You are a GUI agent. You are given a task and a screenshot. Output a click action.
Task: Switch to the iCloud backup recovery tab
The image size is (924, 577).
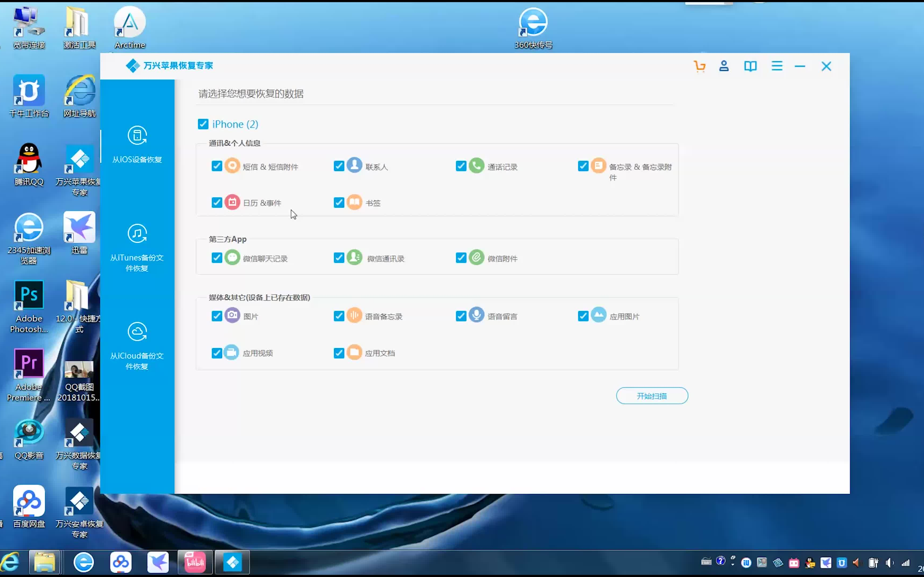click(137, 346)
